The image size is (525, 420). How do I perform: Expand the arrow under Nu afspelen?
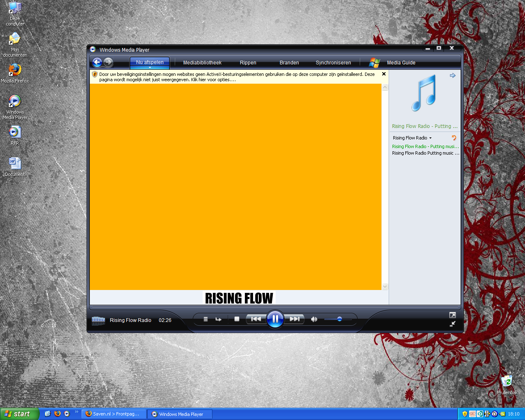click(150, 68)
